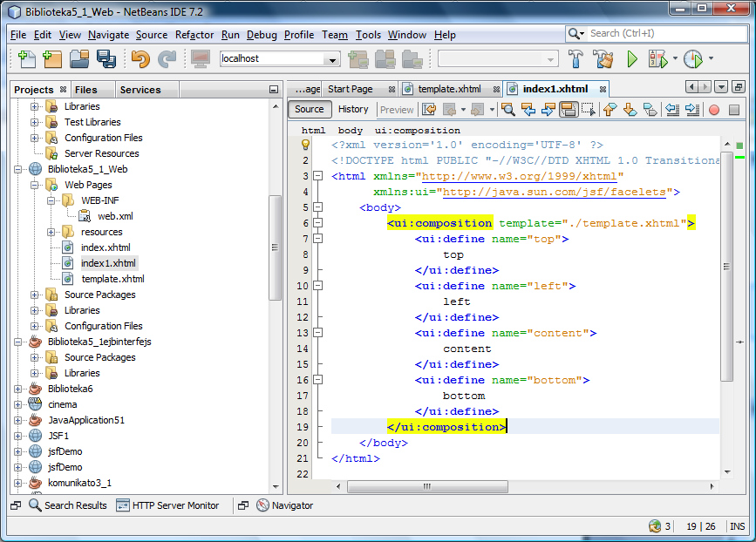Screen dimensions: 756x542
Task: Open HTTP Server Monitor panel
Action: 167,505
